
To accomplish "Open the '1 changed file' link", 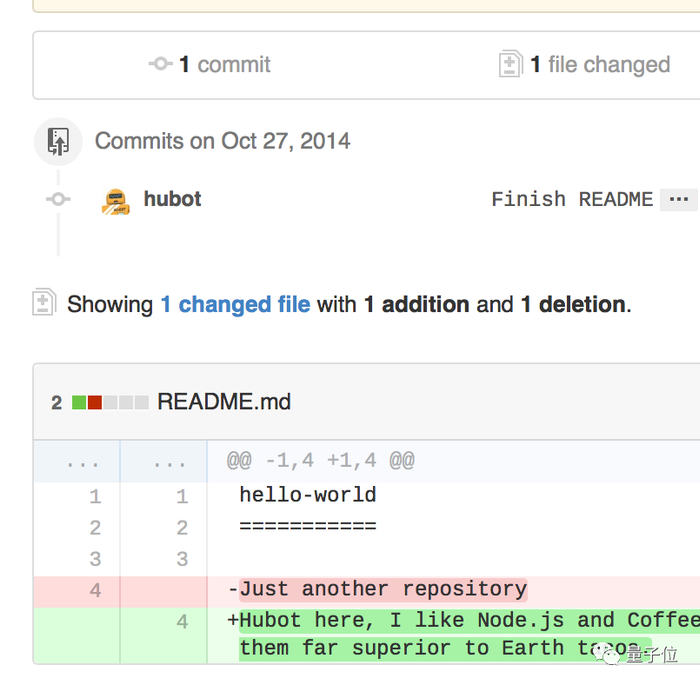I will (x=235, y=304).
